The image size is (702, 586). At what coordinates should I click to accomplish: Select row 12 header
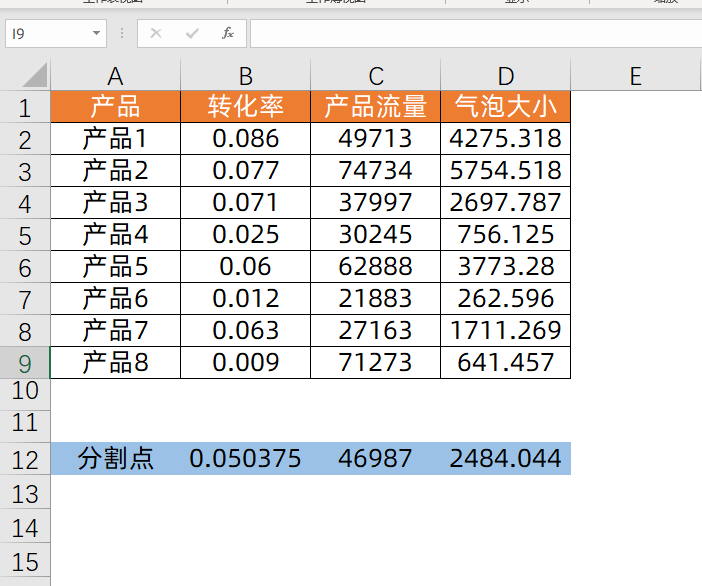click(x=25, y=459)
